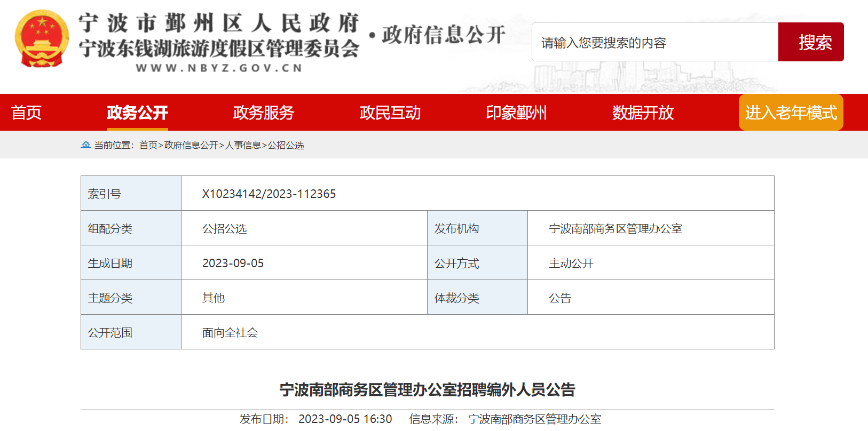The width and height of the screenshot is (868, 431).
Task: Click the 公开方式 label cell
Action: coord(477,262)
